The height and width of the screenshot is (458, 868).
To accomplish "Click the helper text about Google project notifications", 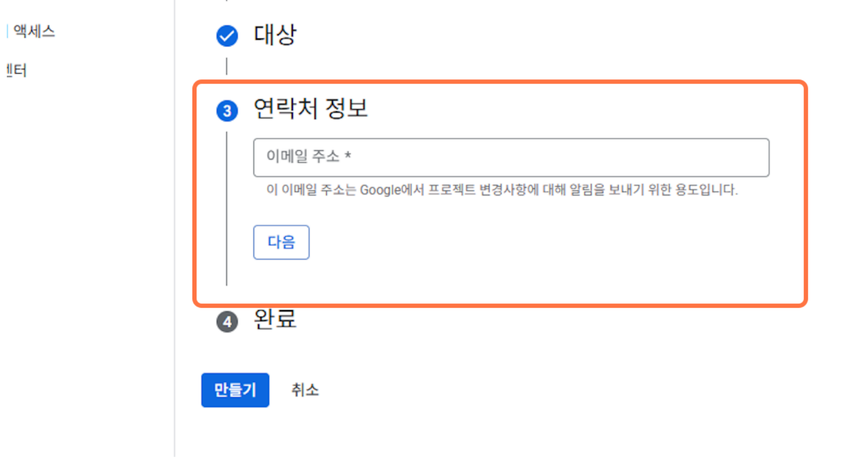I will coord(502,190).
